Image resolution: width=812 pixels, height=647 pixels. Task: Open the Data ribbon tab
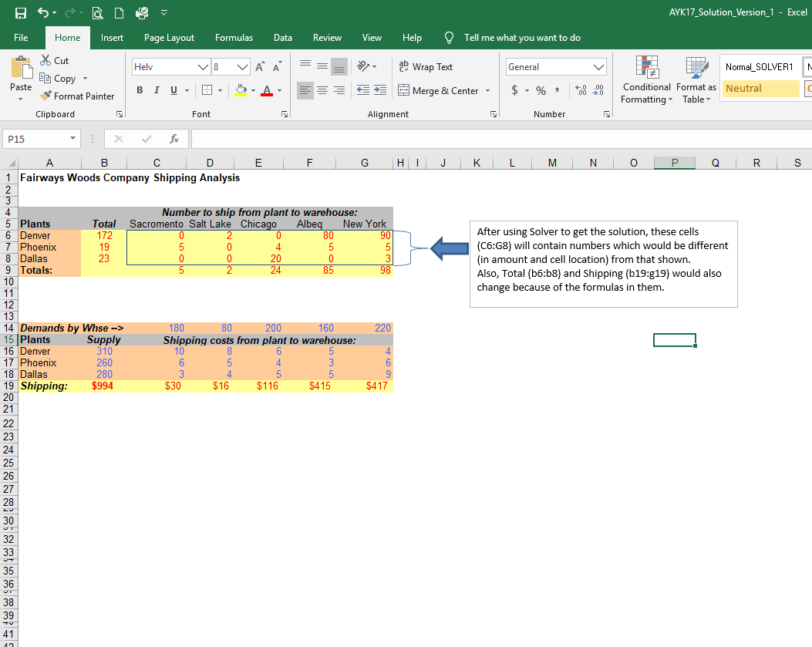pos(282,37)
